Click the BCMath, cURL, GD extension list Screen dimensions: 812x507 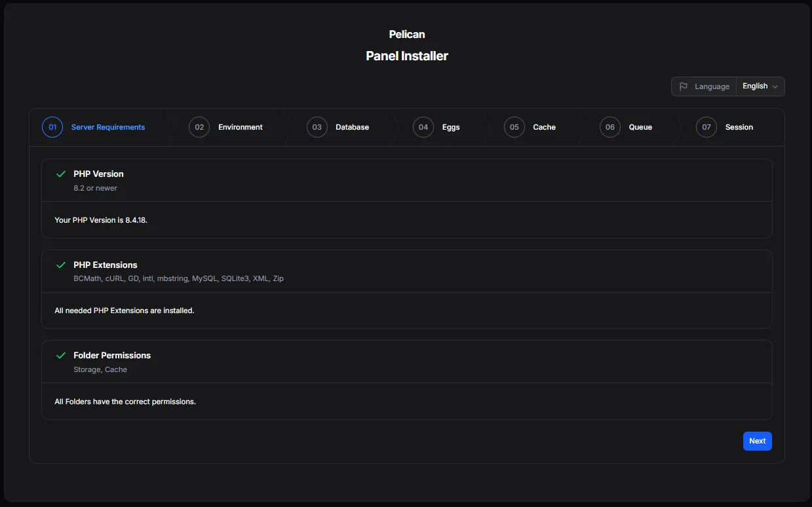coord(178,278)
